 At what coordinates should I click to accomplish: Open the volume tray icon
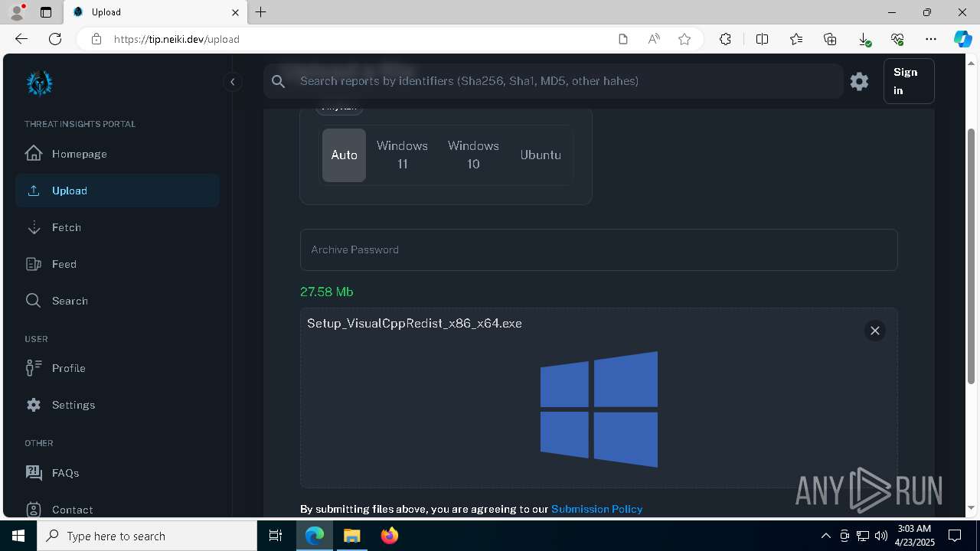[881, 536]
